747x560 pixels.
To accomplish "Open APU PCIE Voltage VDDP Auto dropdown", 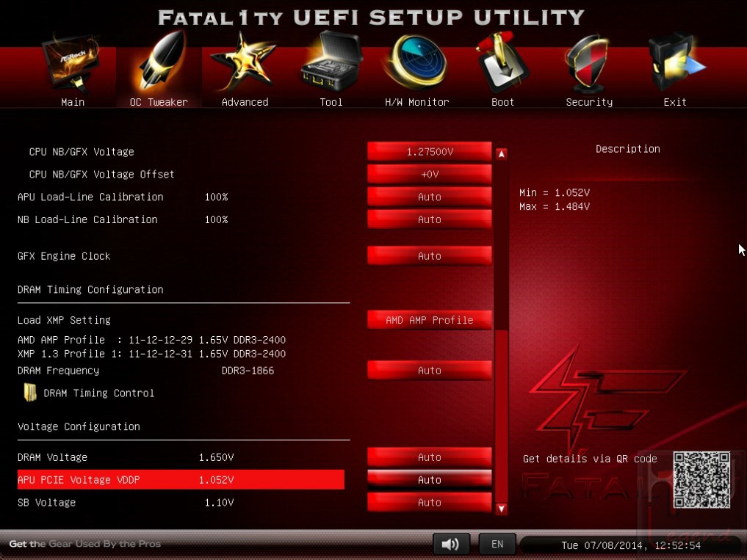I will point(429,479).
